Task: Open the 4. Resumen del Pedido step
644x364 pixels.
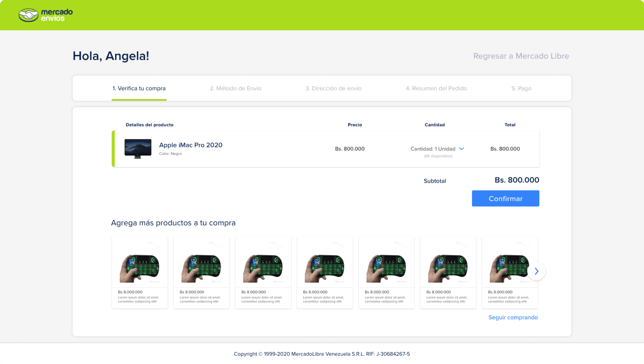Action: click(436, 88)
